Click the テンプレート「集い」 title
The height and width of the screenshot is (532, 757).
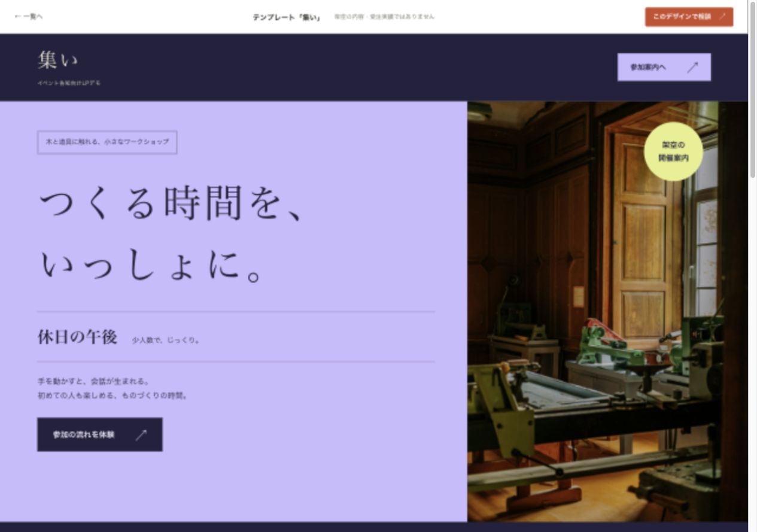click(286, 17)
